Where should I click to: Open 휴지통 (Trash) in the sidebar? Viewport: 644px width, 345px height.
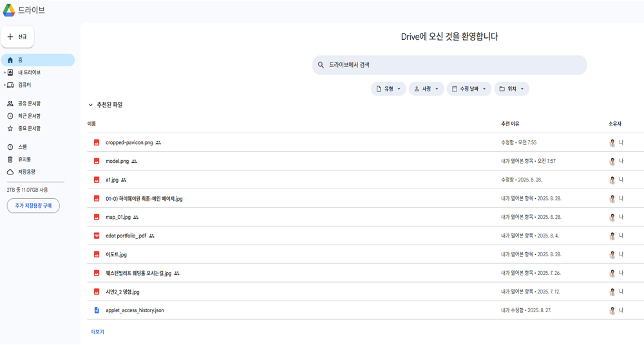(23, 160)
